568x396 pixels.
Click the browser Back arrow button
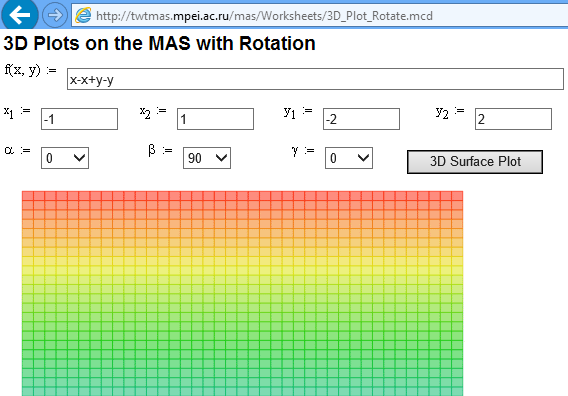point(20,14)
